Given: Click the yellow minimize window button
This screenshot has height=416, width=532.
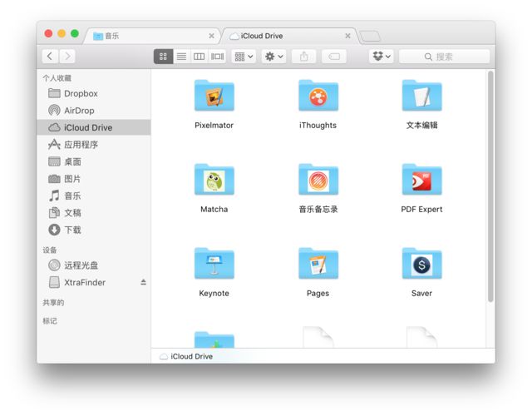Looking at the screenshot, I should (x=62, y=33).
